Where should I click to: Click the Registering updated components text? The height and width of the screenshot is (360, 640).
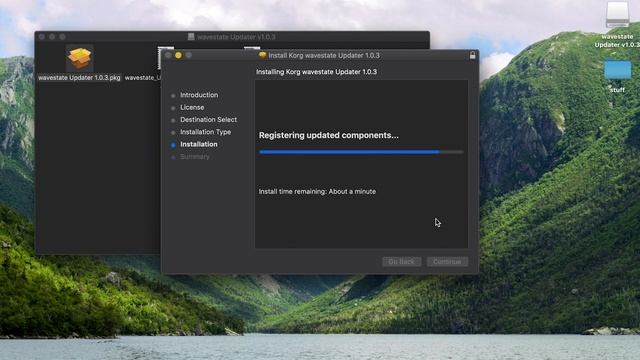coord(329,135)
